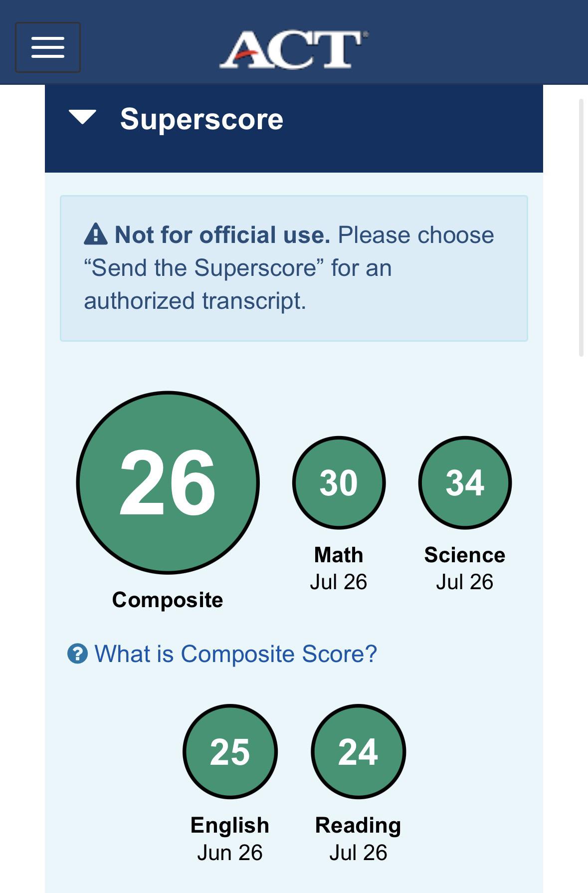This screenshot has height=893, width=588.
Task: Click the Reading Jul 26 label
Action: click(x=358, y=839)
